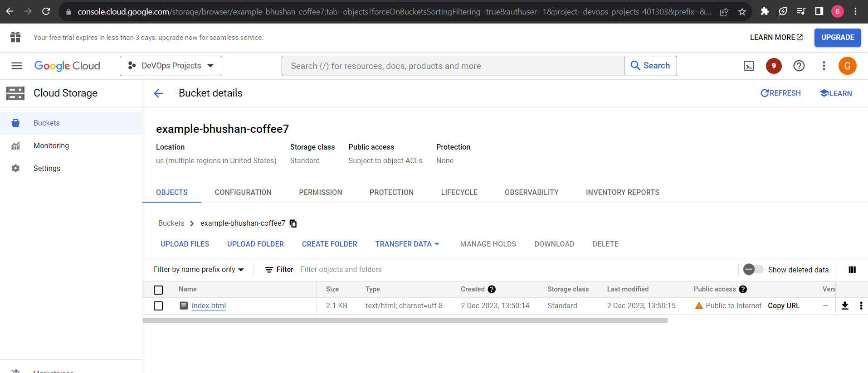868x373 pixels.
Task: Open Monitoring in the sidebar
Action: 51,145
